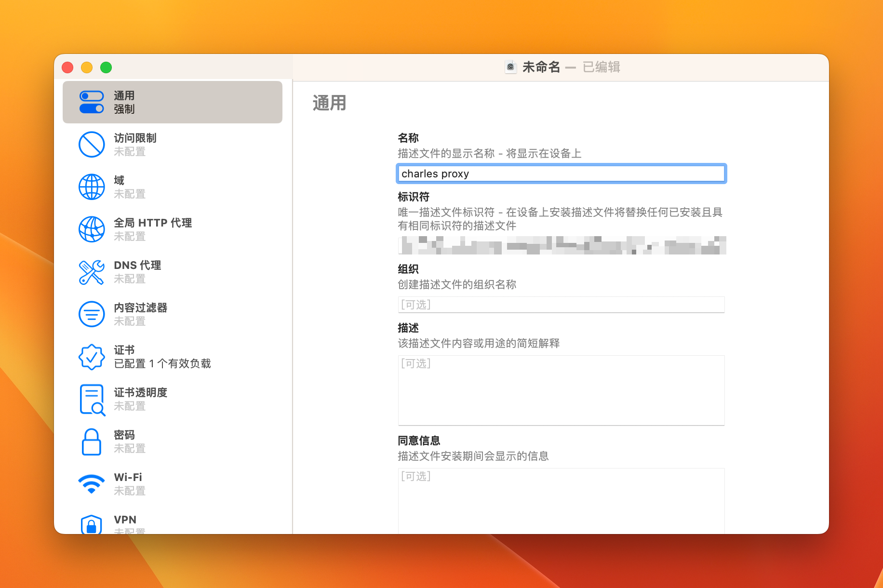883x588 pixels.
Task: Click the blurred identifier field
Action: pyautogui.click(x=561, y=245)
